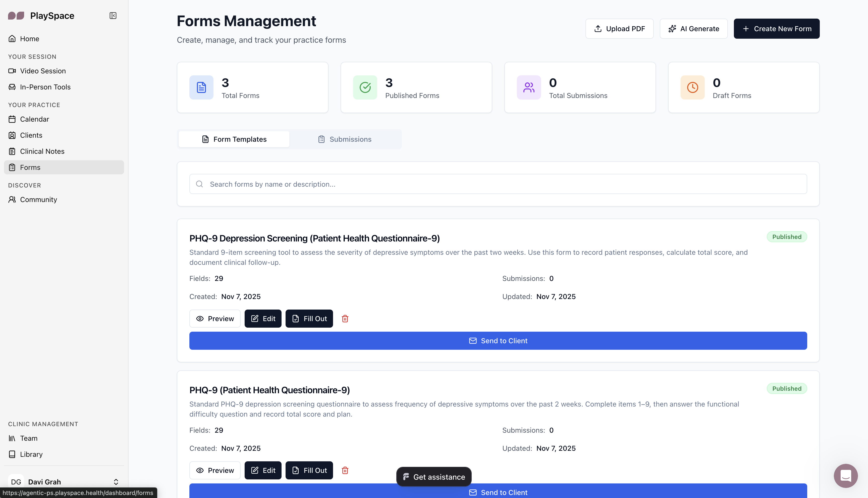Click trash icon on second PHQ-9 form
Screen dimensions: 868x498
point(345,470)
